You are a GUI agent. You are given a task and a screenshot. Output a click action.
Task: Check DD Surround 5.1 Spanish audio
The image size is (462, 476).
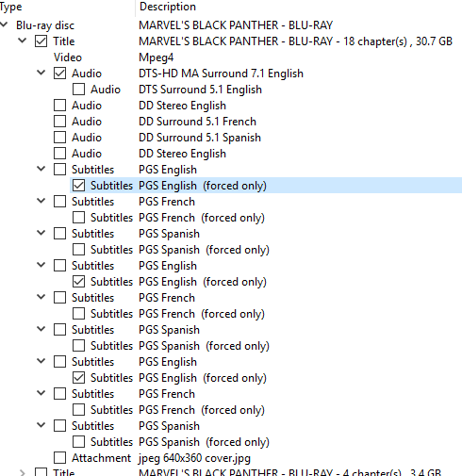59,138
